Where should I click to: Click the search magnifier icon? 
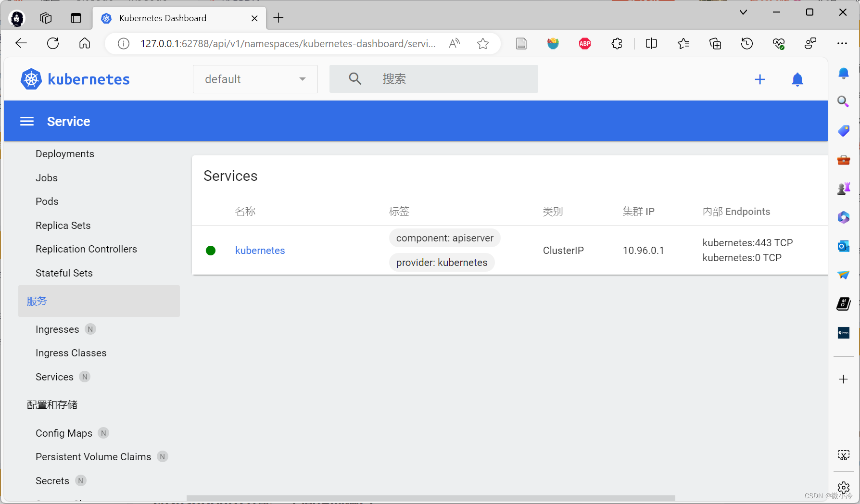(x=355, y=79)
